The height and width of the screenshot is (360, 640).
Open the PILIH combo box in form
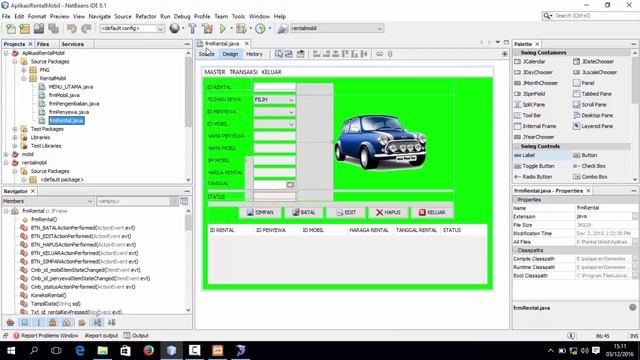pyautogui.click(x=274, y=100)
